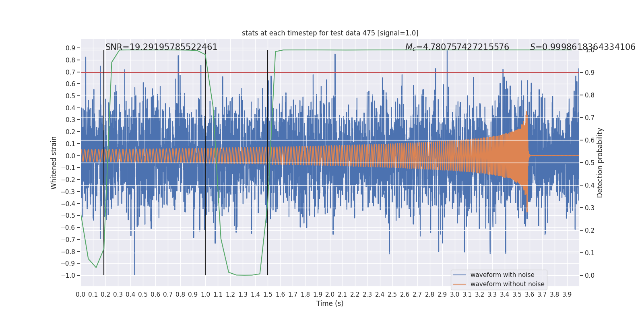Screen dimensions: 644x322
Task: Click the 0.5 tick on Whitened strain axis
Action: tap(70, 96)
